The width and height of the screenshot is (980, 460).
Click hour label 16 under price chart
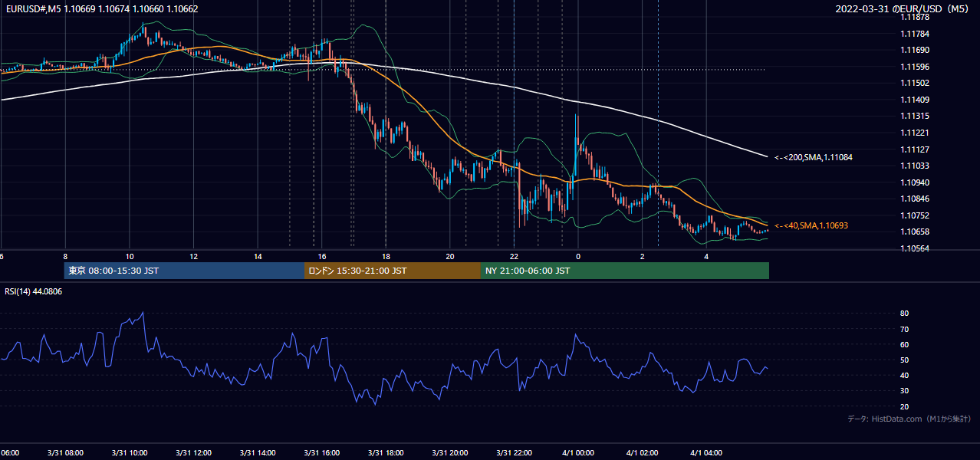click(322, 257)
